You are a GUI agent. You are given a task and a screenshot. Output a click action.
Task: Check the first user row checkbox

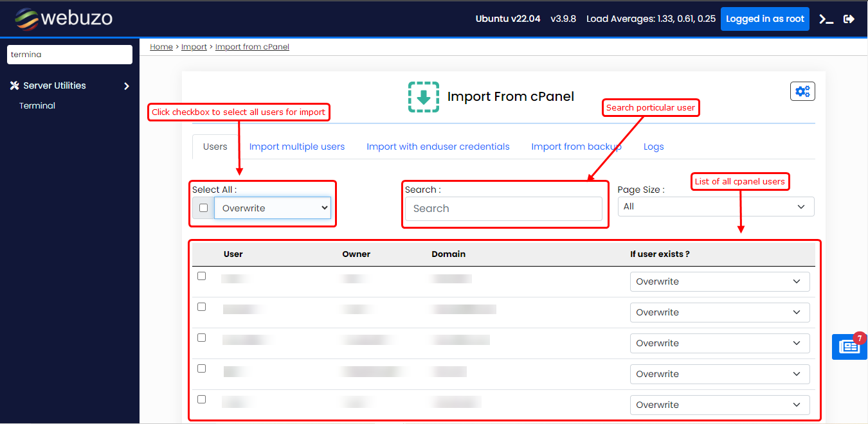[202, 276]
